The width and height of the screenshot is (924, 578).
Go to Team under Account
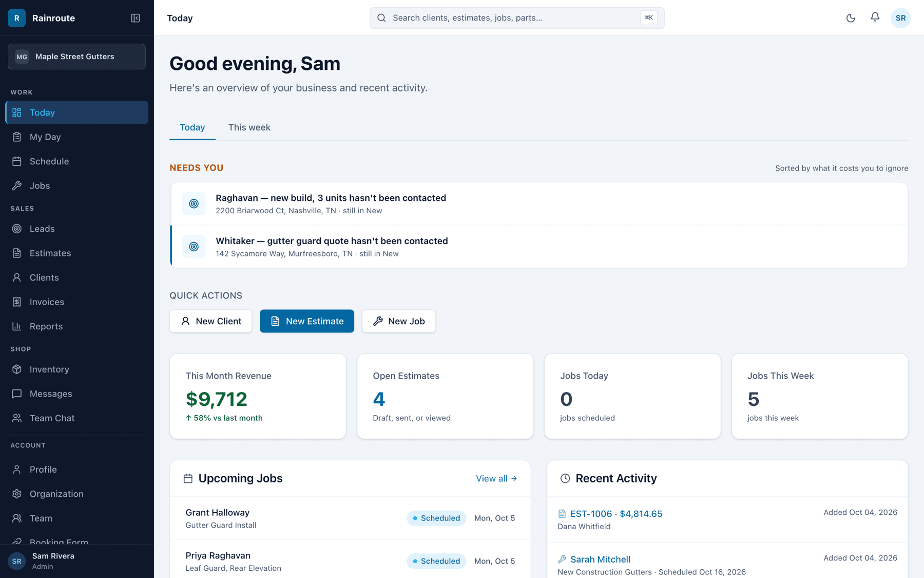coord(77,518)
